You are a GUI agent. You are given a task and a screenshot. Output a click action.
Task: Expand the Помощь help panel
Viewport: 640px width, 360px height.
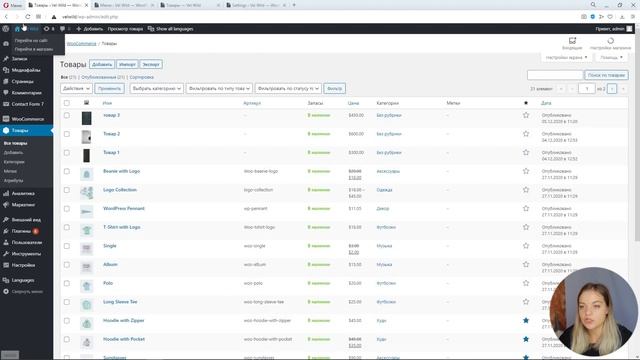click(x=611, y=58)
